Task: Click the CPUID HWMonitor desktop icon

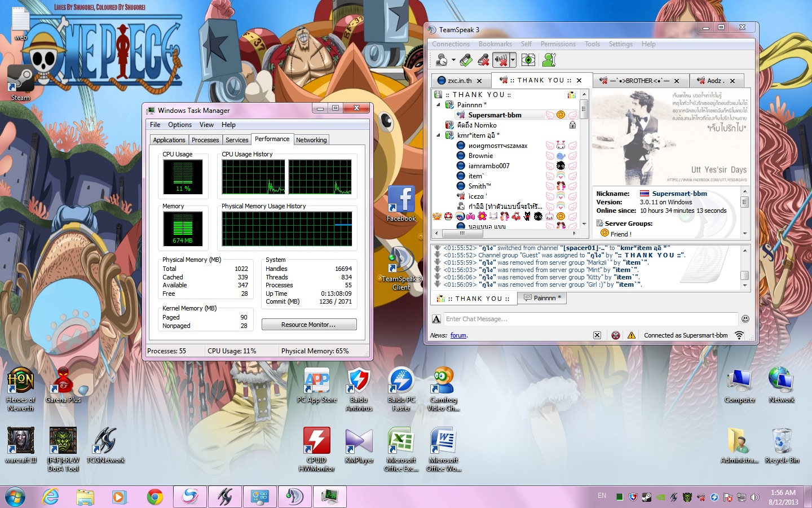Action: click(317, 449)
